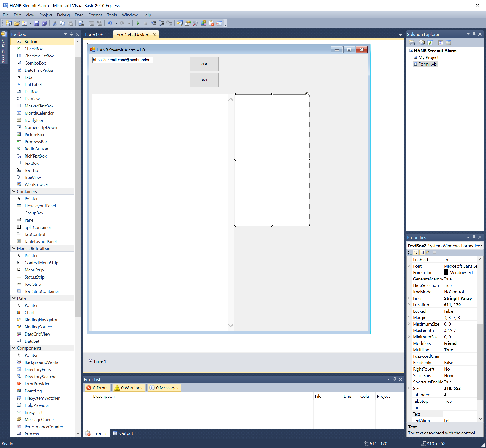Click the ForeColor black color swatch
Image resolution: width=486 pixels, height=448 pixels.
point(446,272)
